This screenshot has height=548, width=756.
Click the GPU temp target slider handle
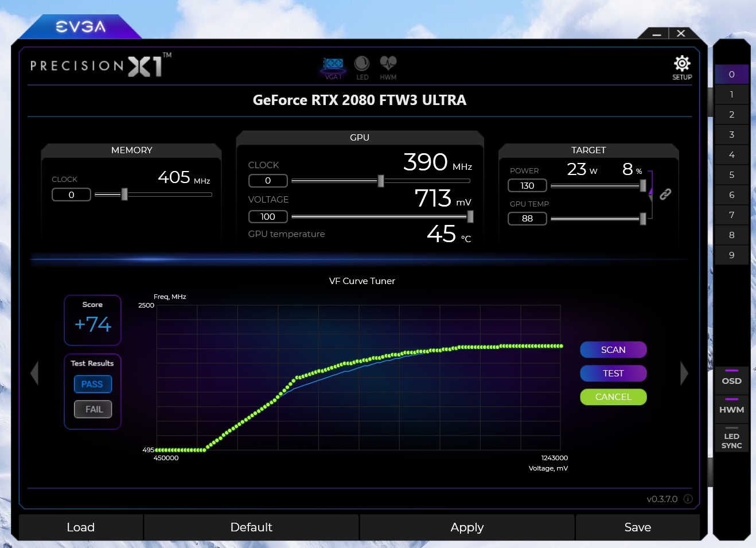pyautogui.click(x=643, y=218)
